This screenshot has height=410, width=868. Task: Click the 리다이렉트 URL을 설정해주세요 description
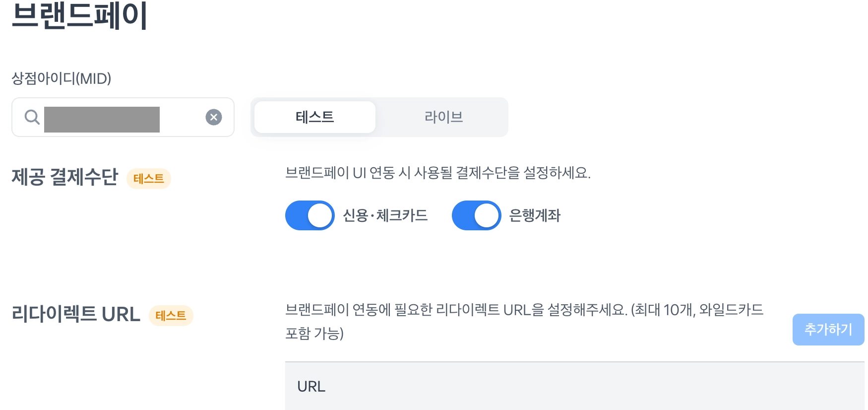524,310
